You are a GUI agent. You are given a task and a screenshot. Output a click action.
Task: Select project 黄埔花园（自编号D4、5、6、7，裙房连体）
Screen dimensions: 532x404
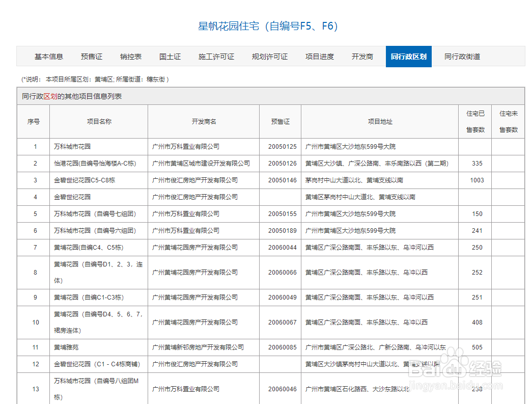98,322
